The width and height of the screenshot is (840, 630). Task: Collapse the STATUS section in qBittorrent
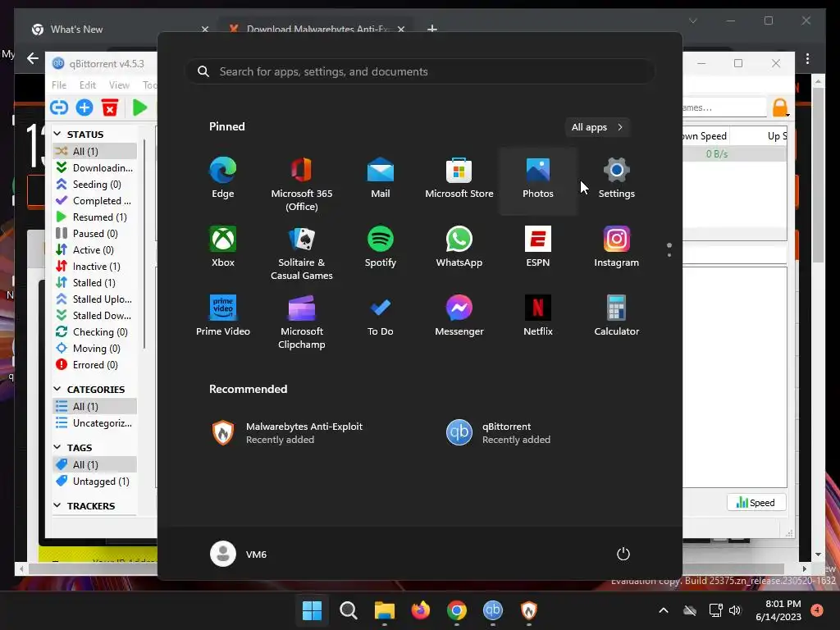click(x=57, y=134)
